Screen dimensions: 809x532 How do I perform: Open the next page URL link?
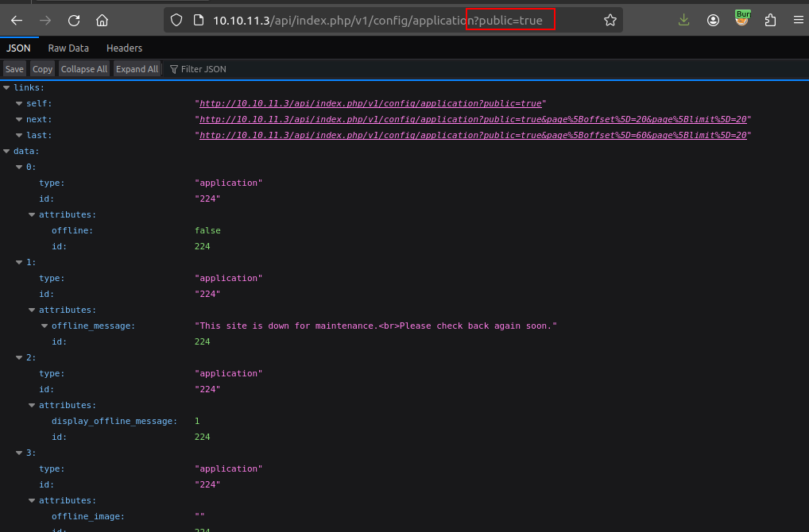coord(473,119)
